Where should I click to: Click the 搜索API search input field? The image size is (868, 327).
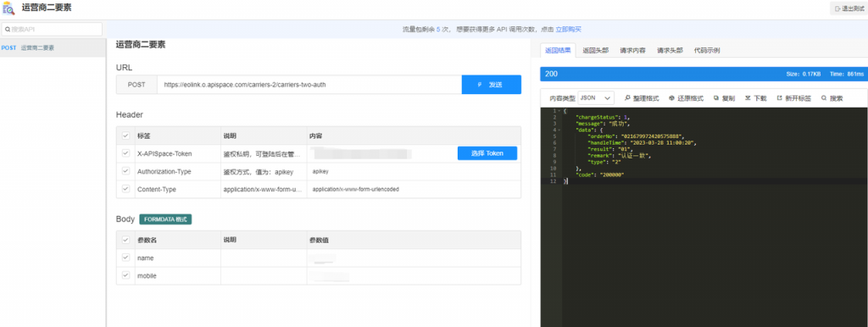click(52, 30)
